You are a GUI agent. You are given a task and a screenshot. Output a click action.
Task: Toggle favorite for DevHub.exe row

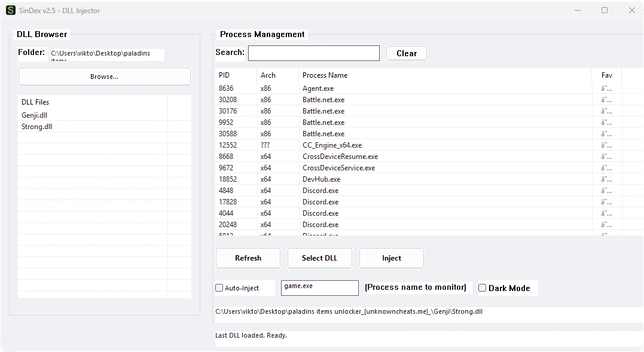tap(606, 179)
